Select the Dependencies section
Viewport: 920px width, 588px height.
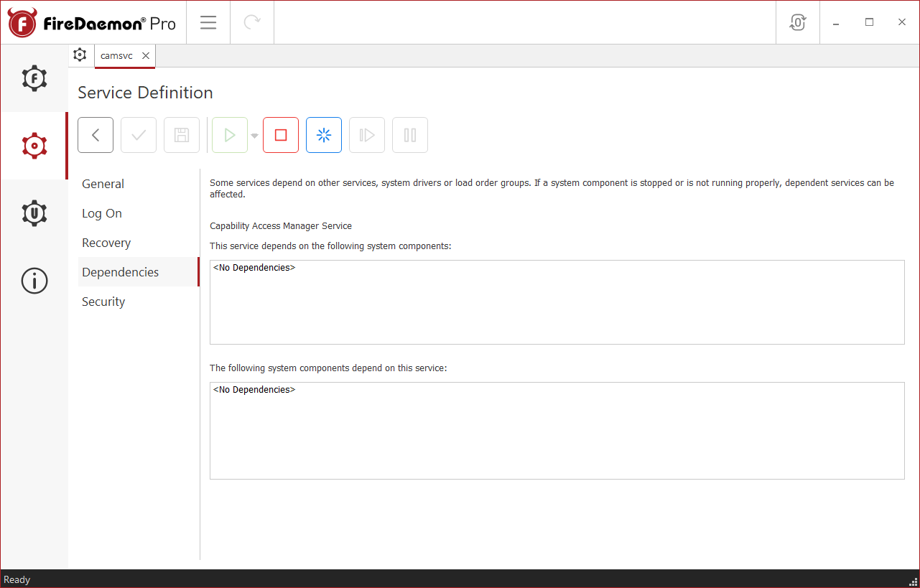click(x=138, y=272)
